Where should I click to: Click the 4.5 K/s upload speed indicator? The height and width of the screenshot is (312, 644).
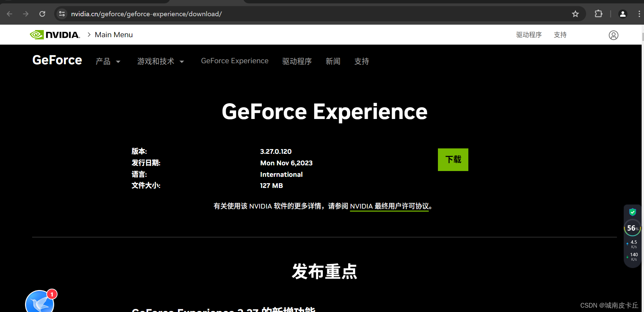click(632, 244)
